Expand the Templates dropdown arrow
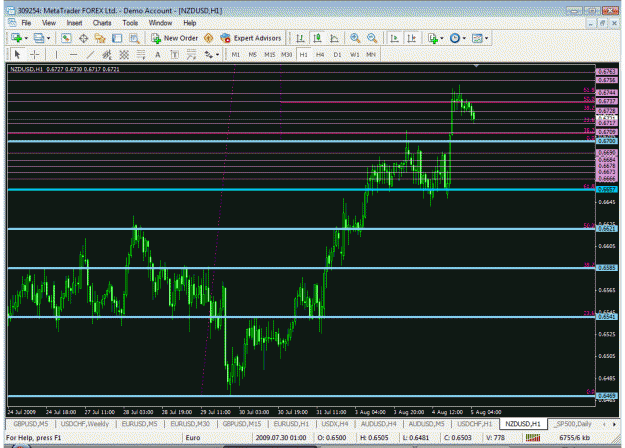 486,39
